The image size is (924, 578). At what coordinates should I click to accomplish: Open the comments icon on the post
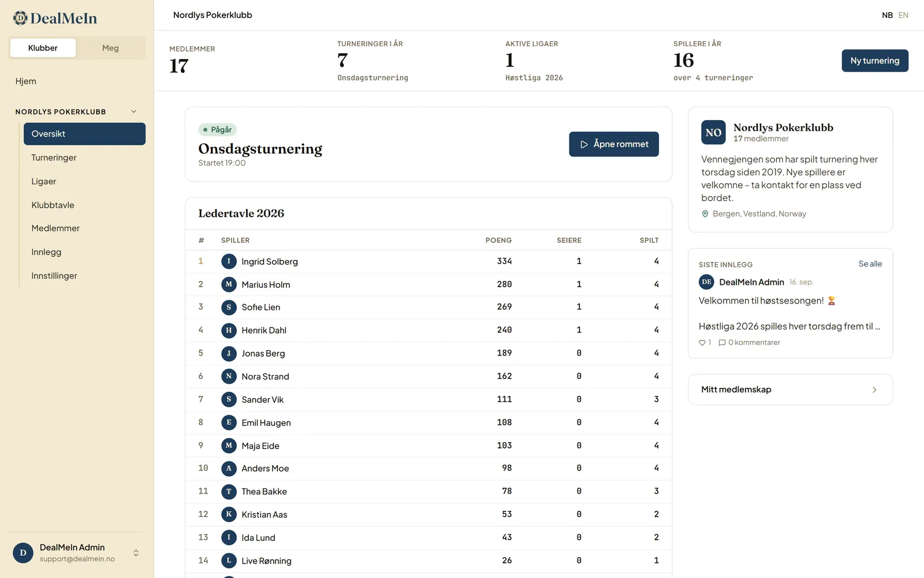(x=722, y=343)
